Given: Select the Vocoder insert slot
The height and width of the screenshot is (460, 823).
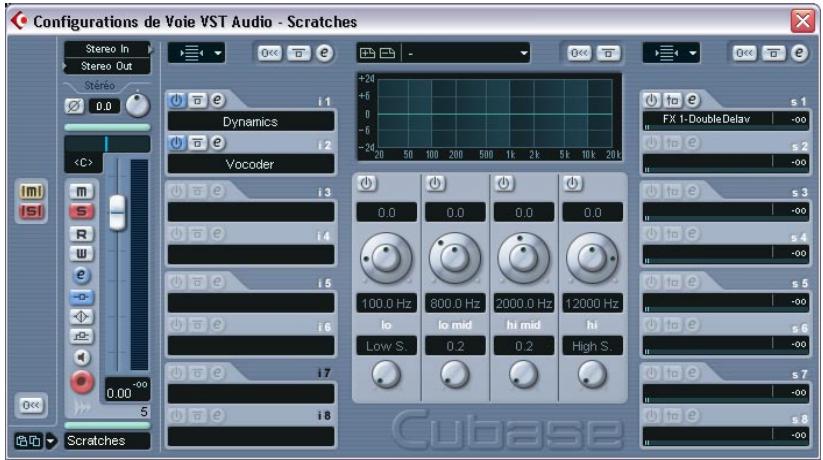Looking at the screenshot, I should point(251,164).
